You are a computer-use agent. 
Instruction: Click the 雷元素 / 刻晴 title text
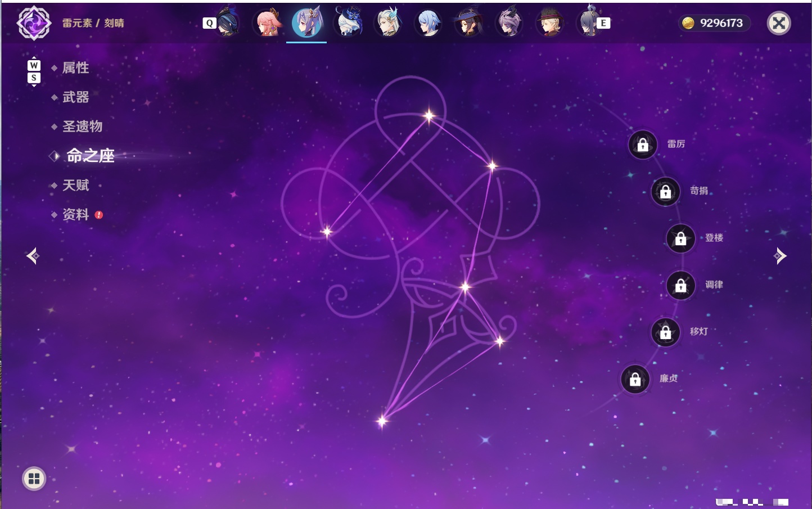[x=93, y=23]
